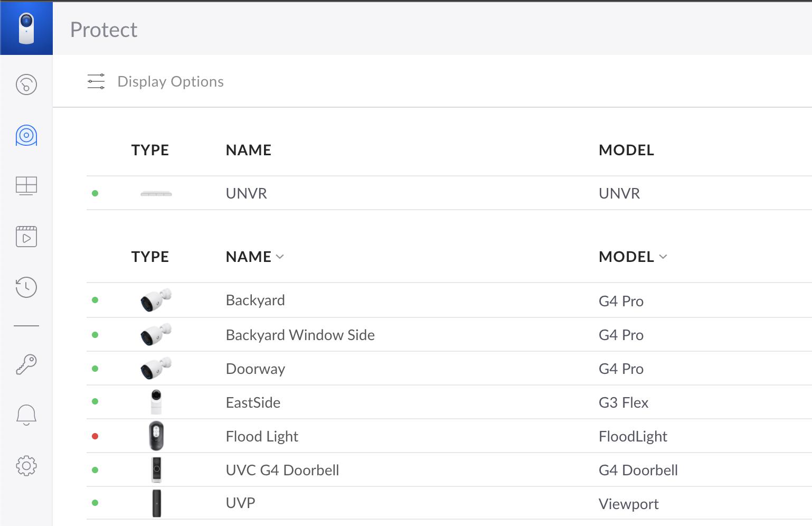Select the UNVR name in the first table
This screenshot has width=812, height=526.
(247, 193)
